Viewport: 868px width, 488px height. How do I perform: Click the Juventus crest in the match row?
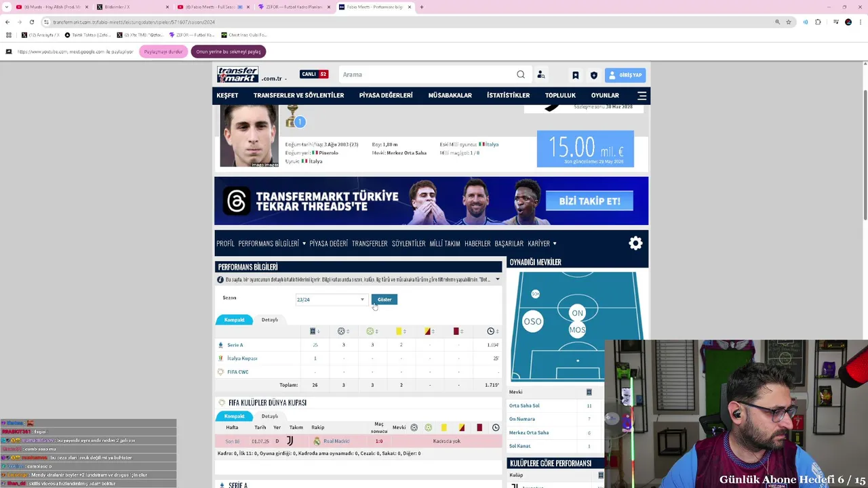pyautogui.click(x=290, y=441)
